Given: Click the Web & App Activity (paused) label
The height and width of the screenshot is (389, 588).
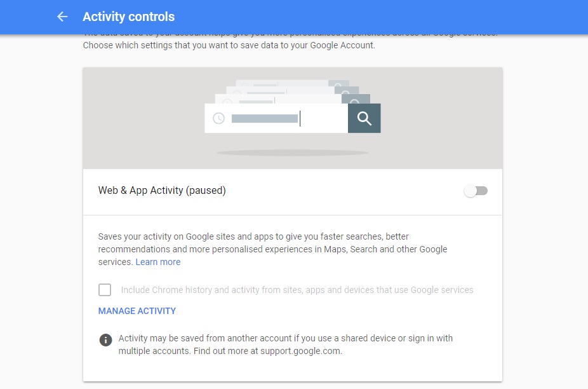Looking at the screenshot, I should (161, 190).
